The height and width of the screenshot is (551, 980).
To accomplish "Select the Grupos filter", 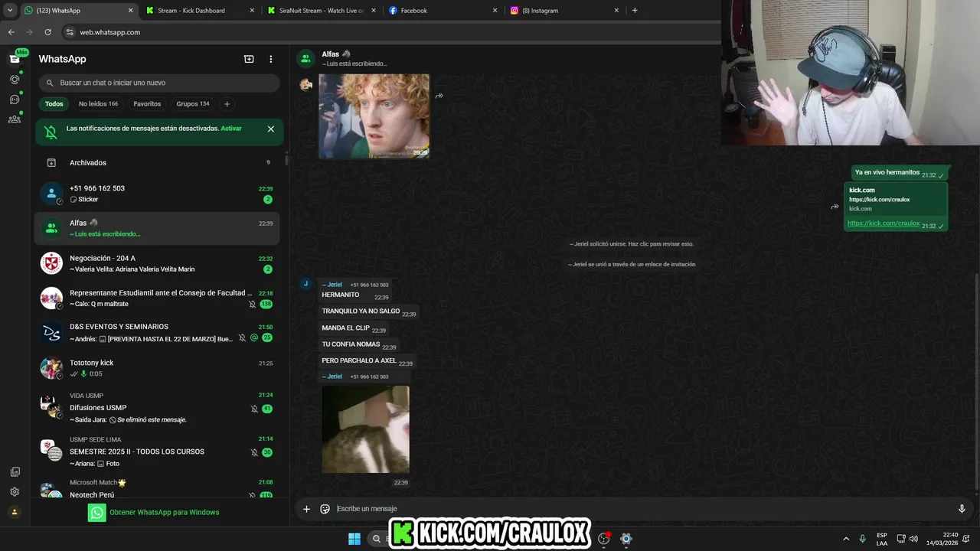I will click(x=193, y=104).
